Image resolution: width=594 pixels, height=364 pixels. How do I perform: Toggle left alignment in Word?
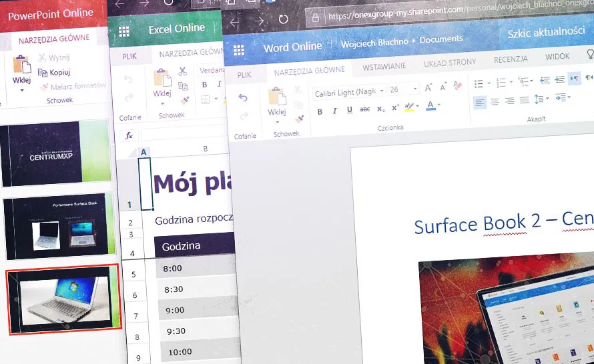coord(480,103)
